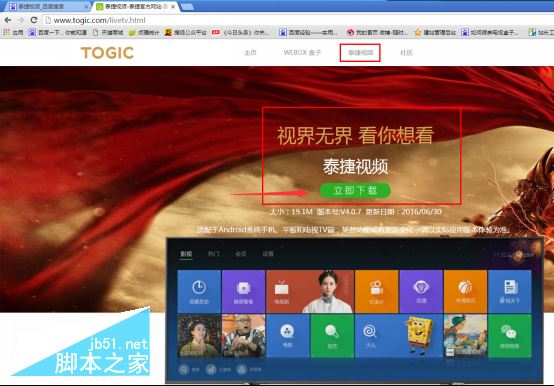The image size is (554, 386).
Task: Reload the page with the refresh icon
Action: [x=34, y=20]
